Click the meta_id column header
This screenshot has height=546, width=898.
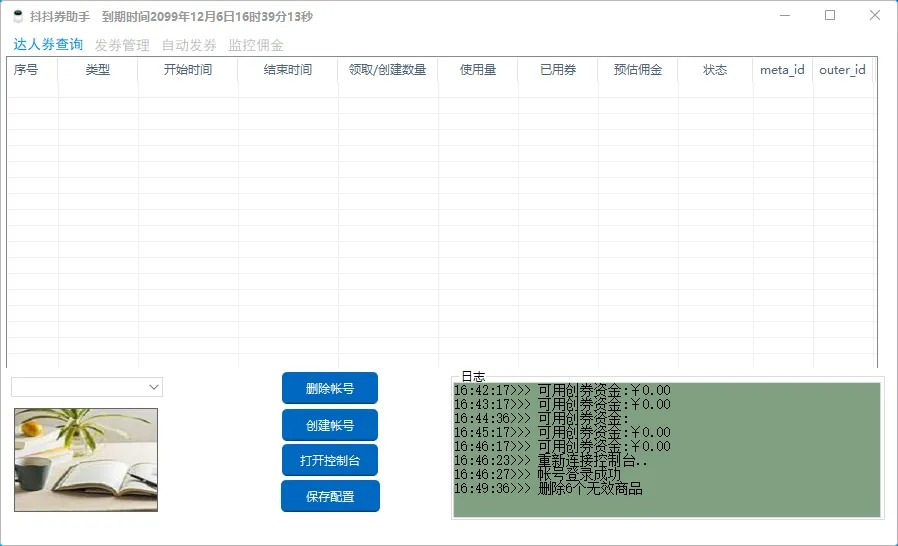782,70
